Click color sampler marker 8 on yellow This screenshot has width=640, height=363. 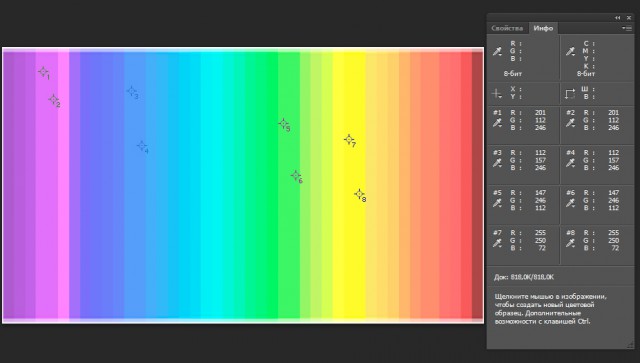[359, 194]
